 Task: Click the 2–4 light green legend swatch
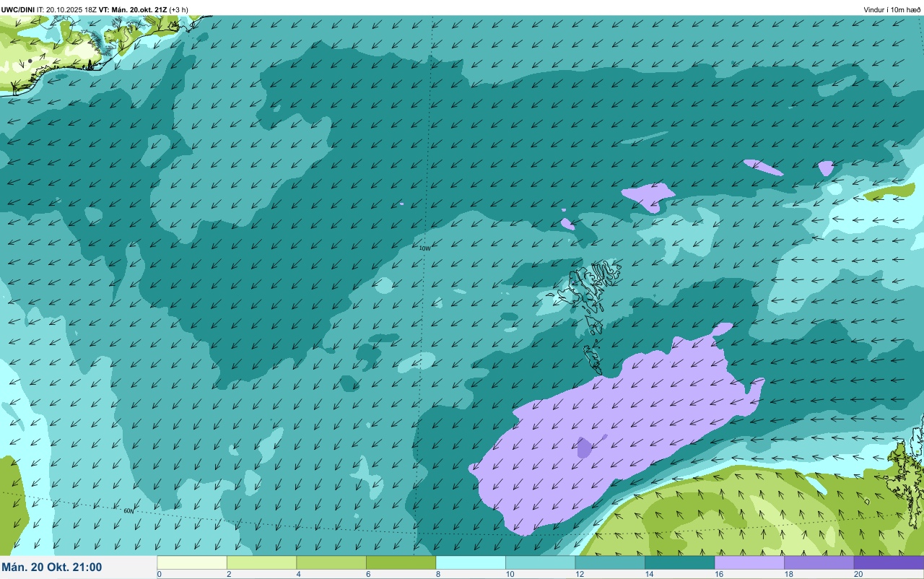(x=261, y=562)
